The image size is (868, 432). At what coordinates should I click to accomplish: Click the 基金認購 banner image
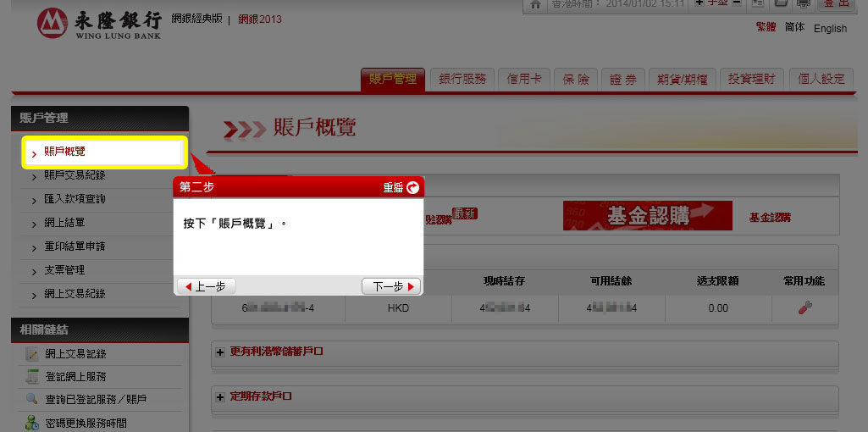click(x=647, y=216)
